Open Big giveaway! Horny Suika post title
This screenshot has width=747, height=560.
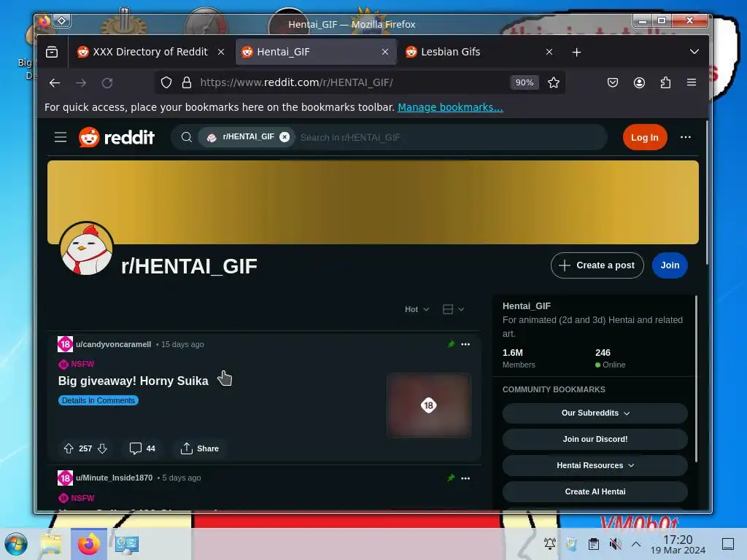pyautogui.click(x=133, y=381)
